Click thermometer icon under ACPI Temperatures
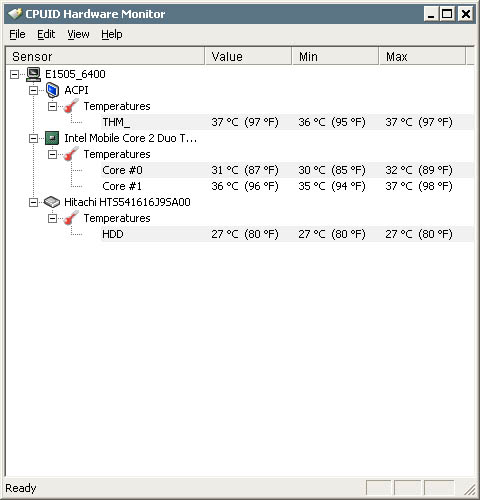 pos(71,106)
